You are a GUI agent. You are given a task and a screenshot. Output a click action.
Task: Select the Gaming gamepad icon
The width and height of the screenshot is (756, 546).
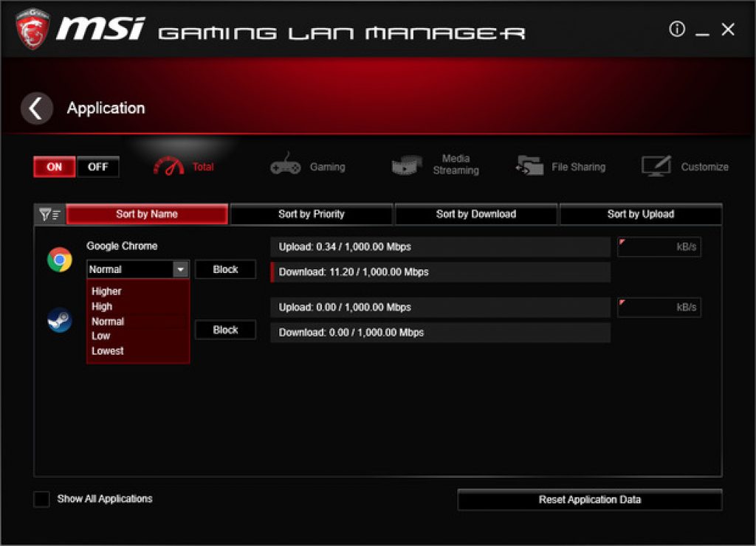coord(285,165)
